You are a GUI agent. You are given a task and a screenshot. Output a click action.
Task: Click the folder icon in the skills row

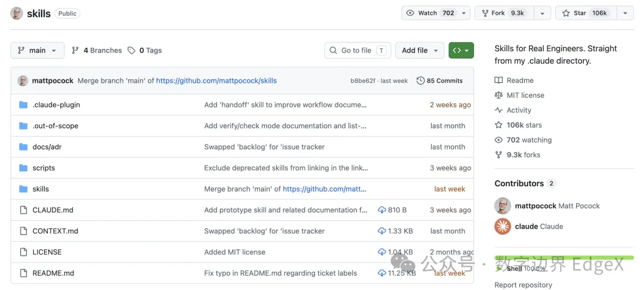[23, 189]
